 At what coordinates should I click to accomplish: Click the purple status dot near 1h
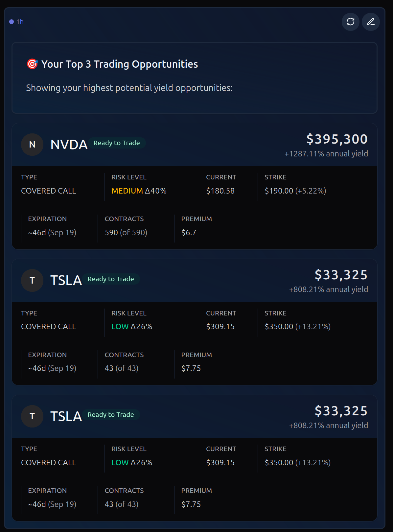(12, 22)
